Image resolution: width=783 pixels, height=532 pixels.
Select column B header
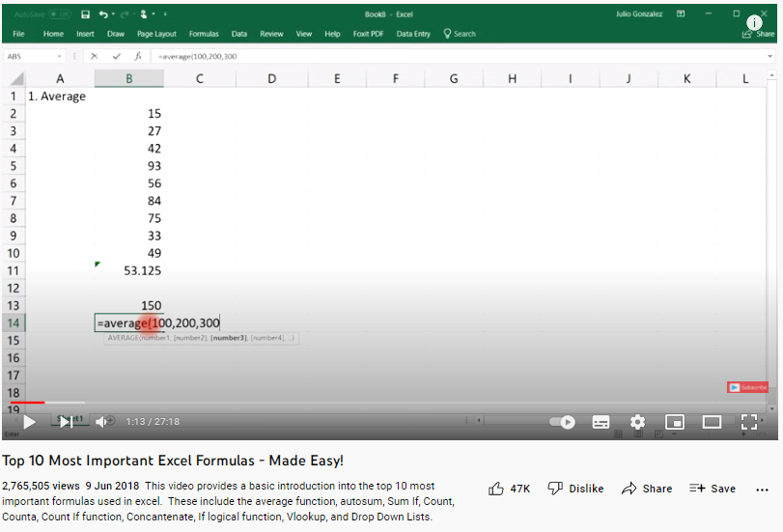(x=128, y=79)
